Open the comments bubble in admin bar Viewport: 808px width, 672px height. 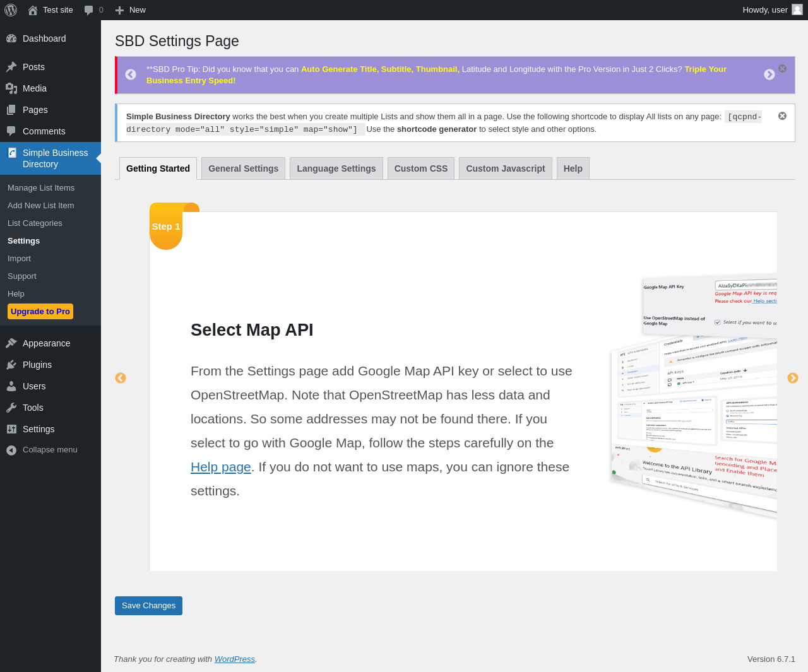pos(93,10)
